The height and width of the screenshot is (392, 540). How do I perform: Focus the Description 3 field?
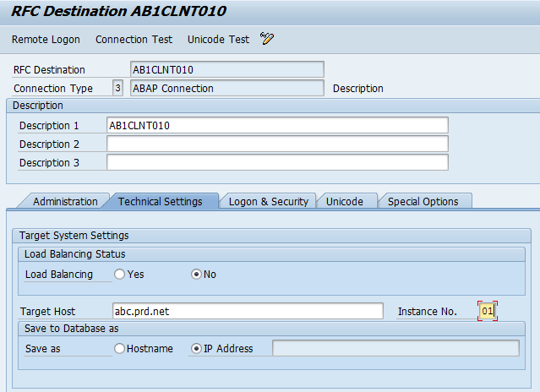pos(276,163)
